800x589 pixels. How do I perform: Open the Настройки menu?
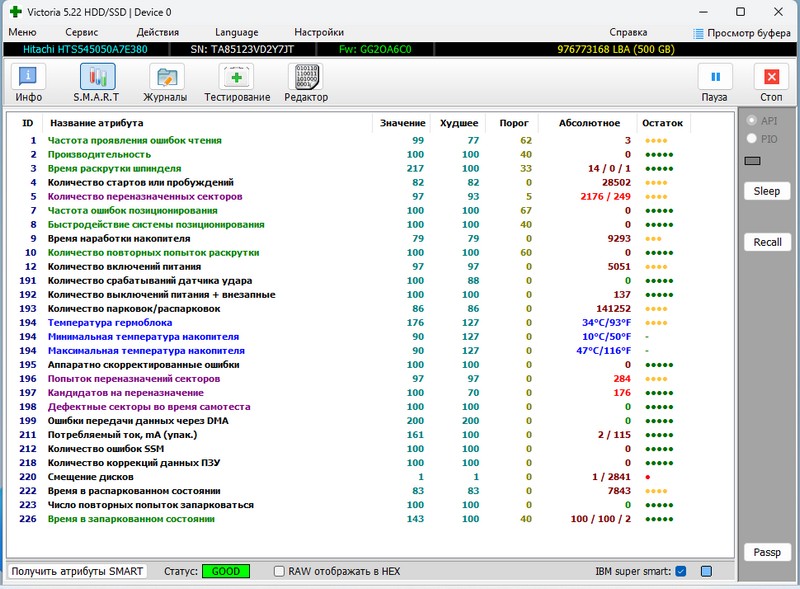(x=319, y=32)
